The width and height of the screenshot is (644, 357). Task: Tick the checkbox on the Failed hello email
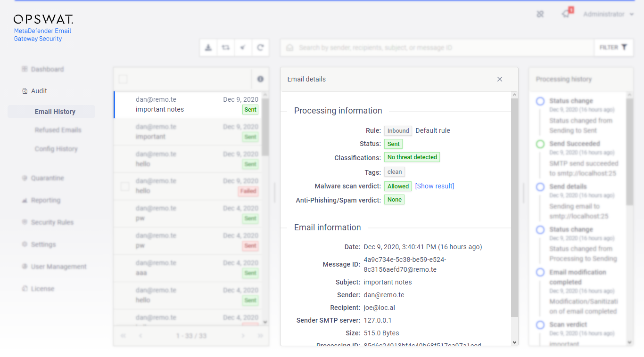coord(125,187)
